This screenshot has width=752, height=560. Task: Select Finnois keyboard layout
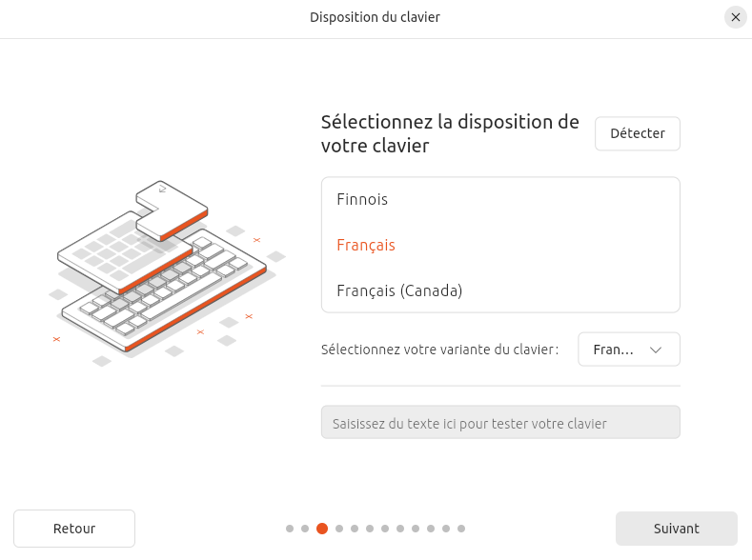362,199
